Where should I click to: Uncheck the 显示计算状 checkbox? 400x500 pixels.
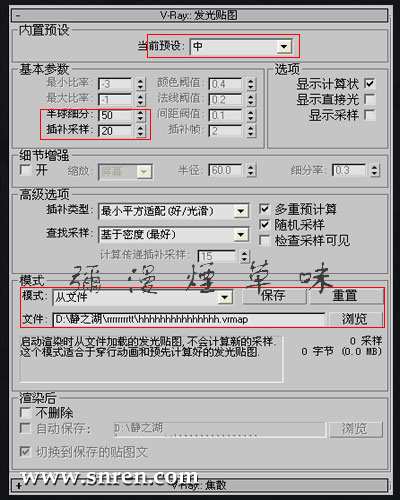tap(370, 83)
